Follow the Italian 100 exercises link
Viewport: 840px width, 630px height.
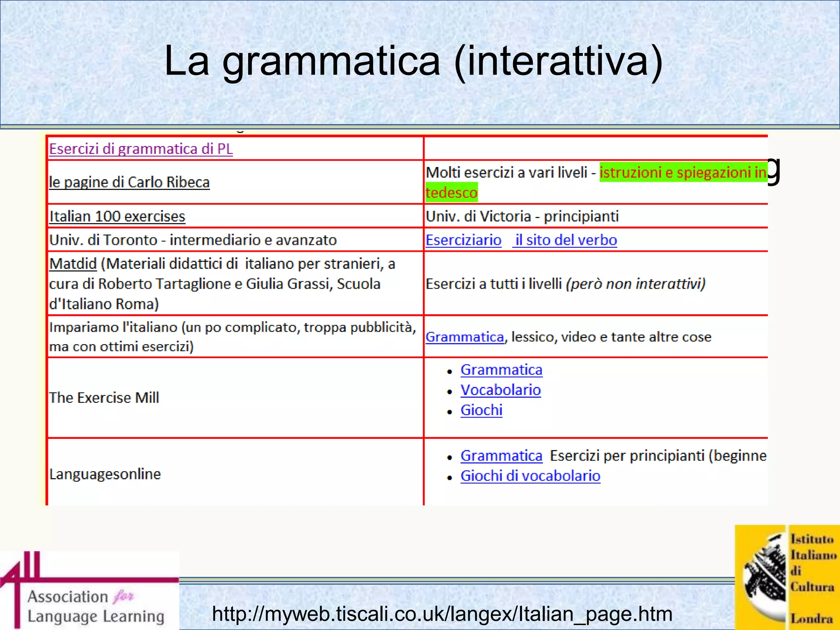pos(117,216)
